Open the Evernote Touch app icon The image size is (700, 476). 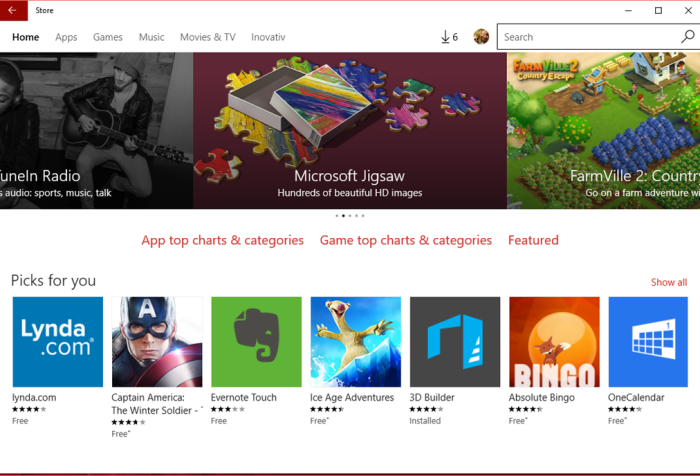(x=256, y=342)
